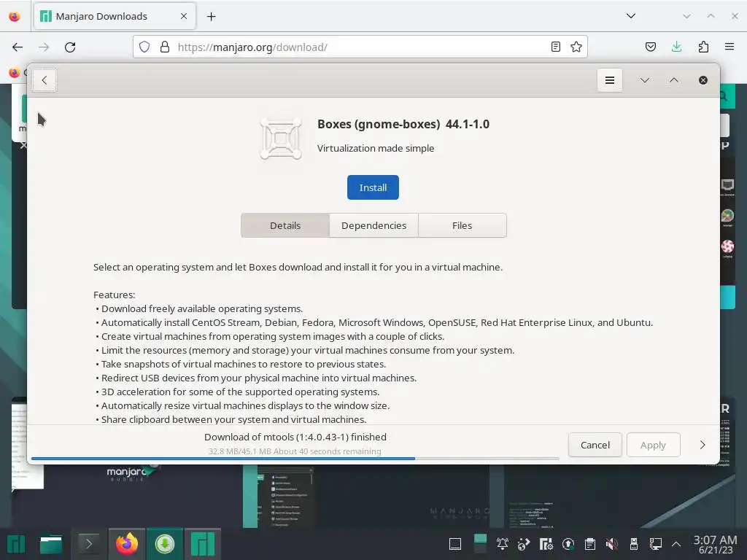The height and width of the screenshot is (560, 747).
Task: Save page to Pocket
Action: 650,47
